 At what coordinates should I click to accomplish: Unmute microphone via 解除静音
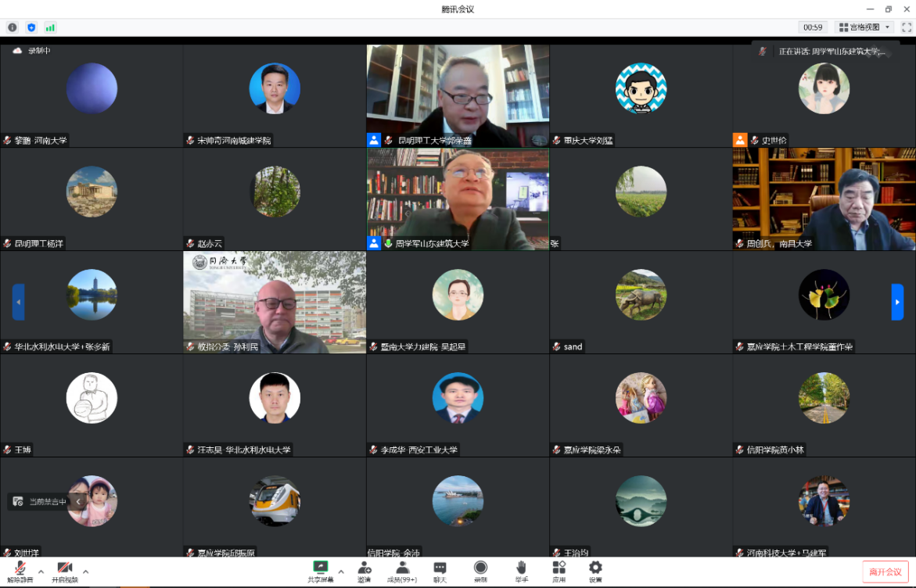(x=20, y=572)
